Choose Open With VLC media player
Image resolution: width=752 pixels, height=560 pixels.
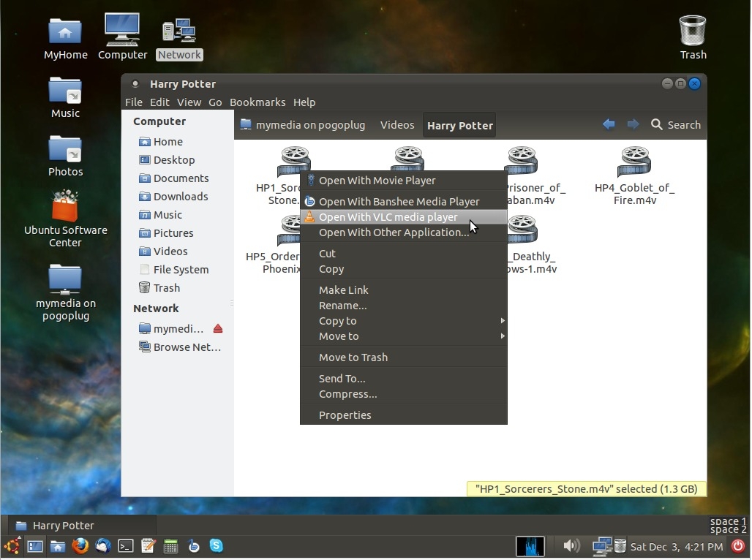pos(403,216)
